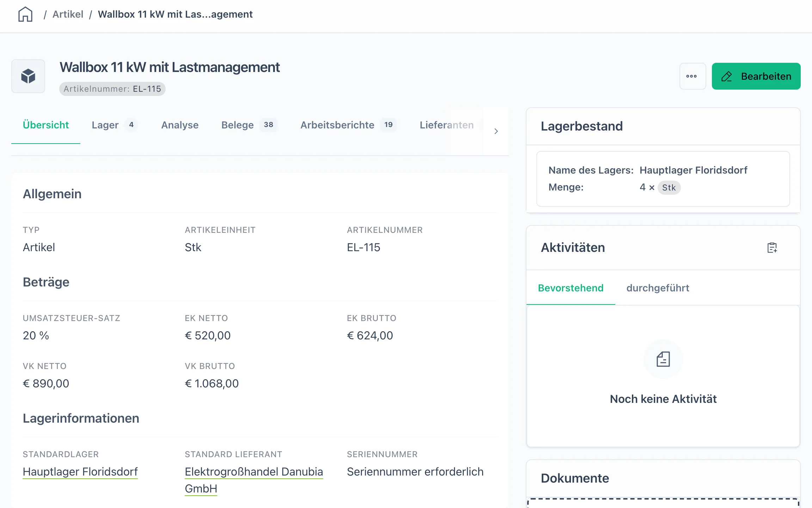Click the pencil icon in Bearbeiten button
The image size is (812, 508).
(727, 77)
